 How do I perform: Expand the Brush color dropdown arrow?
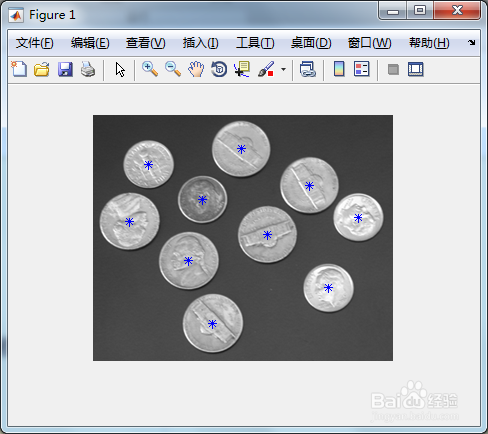[283, 70]
